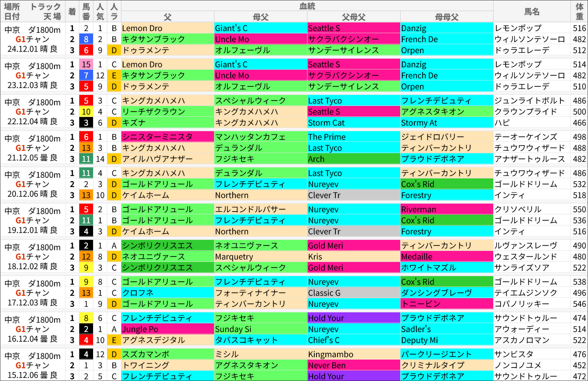Select the 母母父 column header
This screenshot has height=381, width=588.
click(x=446, y=17)
